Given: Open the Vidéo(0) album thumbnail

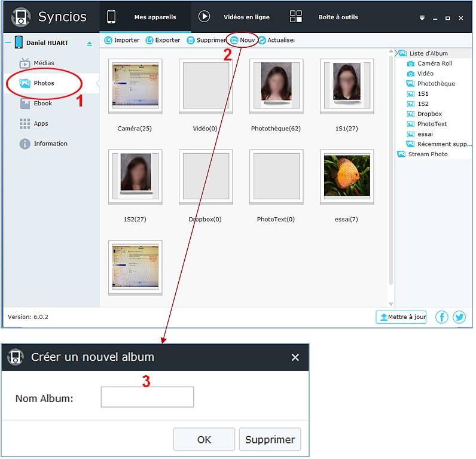Looking at the screenshot, I should (207, 87).
